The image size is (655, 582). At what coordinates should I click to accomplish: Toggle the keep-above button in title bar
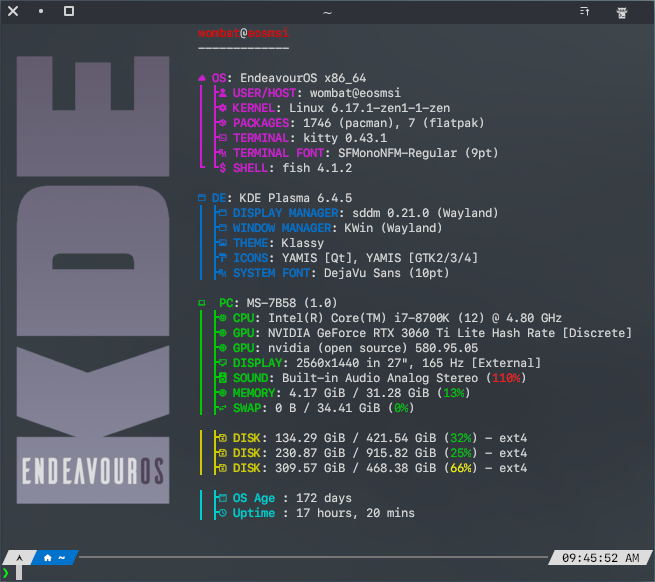click(x=585, y=12)
